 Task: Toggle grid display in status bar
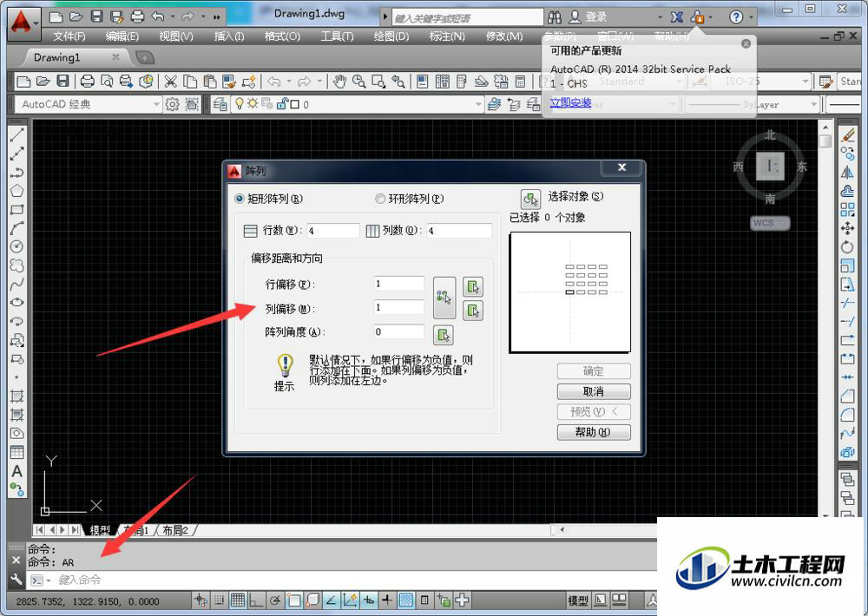pyautogui.click(x=238, y=600)
